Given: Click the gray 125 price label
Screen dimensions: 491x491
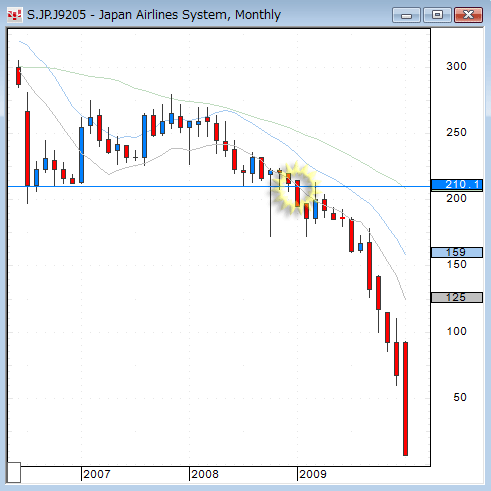Looking at the screenshot, I should coord(457,297).
